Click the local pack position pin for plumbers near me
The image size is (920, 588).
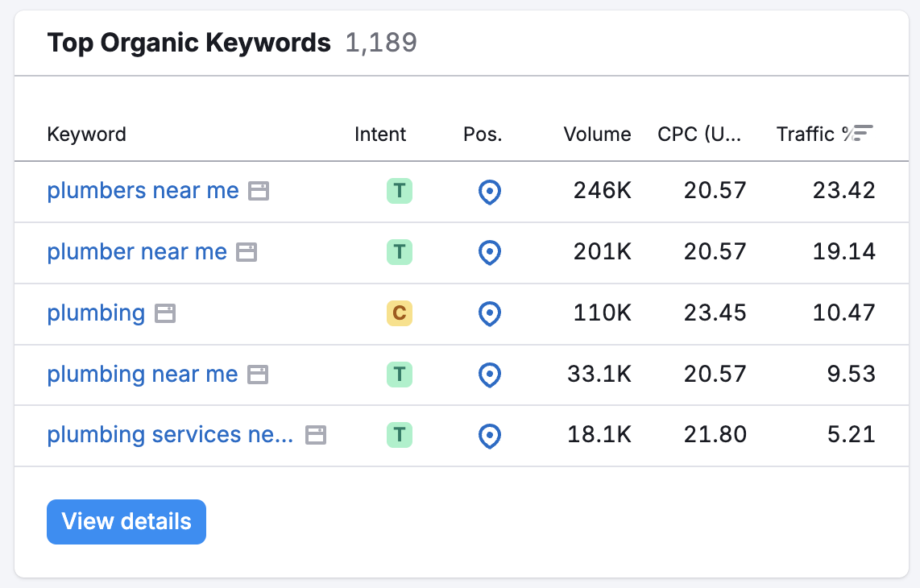[x=489, y=192]
